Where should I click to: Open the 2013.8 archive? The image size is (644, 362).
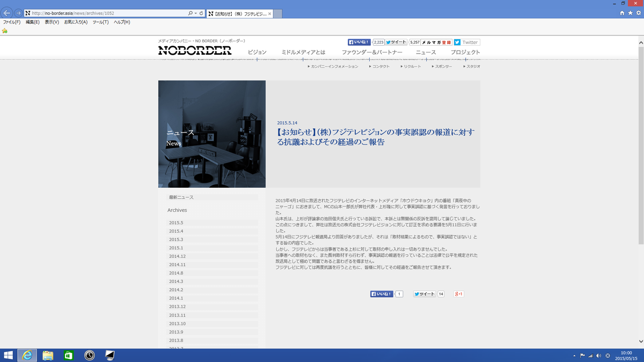tap(212, 341)
